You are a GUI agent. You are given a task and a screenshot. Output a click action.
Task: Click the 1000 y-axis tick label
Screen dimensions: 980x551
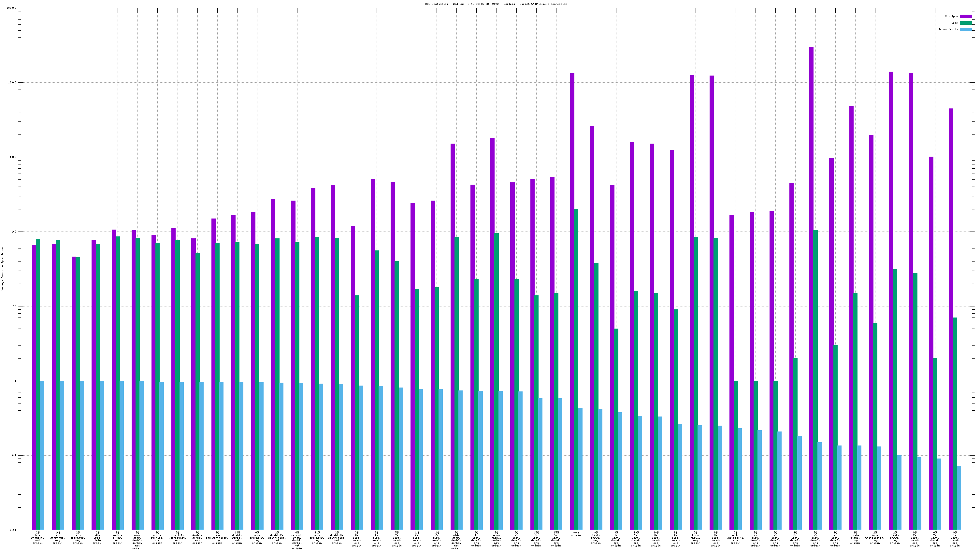(13, 157)
